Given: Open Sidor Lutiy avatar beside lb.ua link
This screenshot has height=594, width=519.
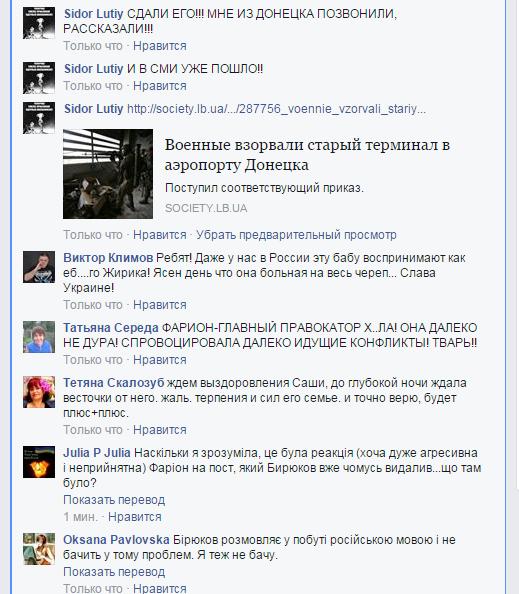Looking at the screenshot, I should point(39,118).
